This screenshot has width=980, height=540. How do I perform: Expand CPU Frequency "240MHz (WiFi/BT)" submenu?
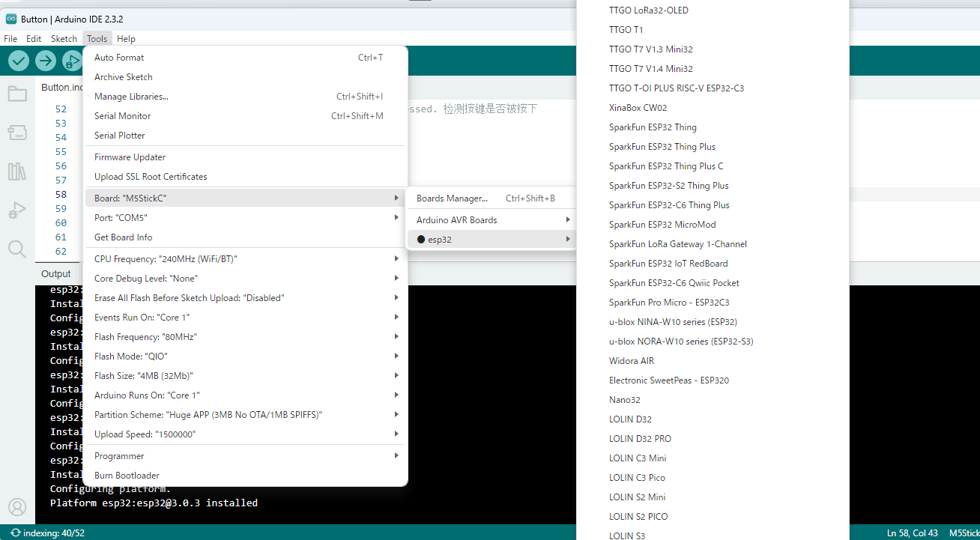tap(245, 259)
